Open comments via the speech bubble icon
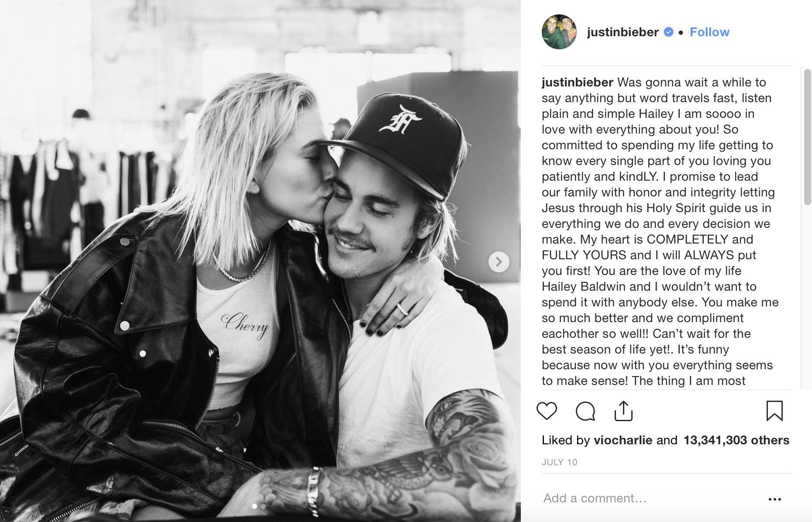 585,411
